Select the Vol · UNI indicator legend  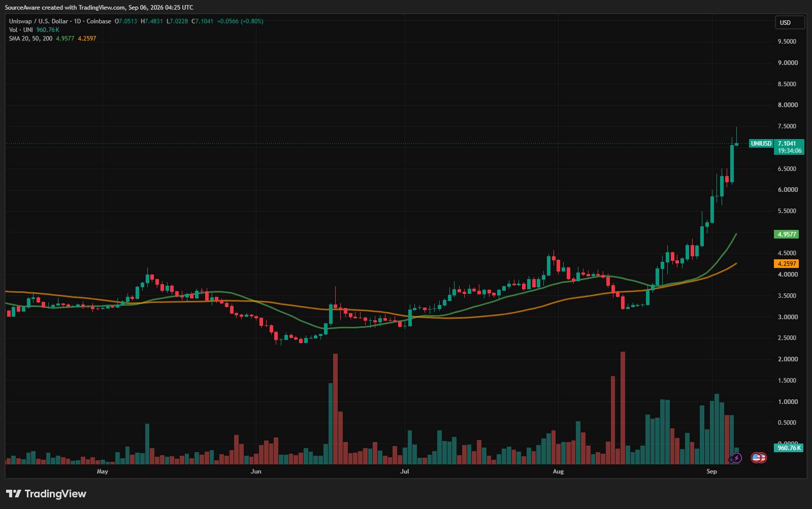point(21,30)
